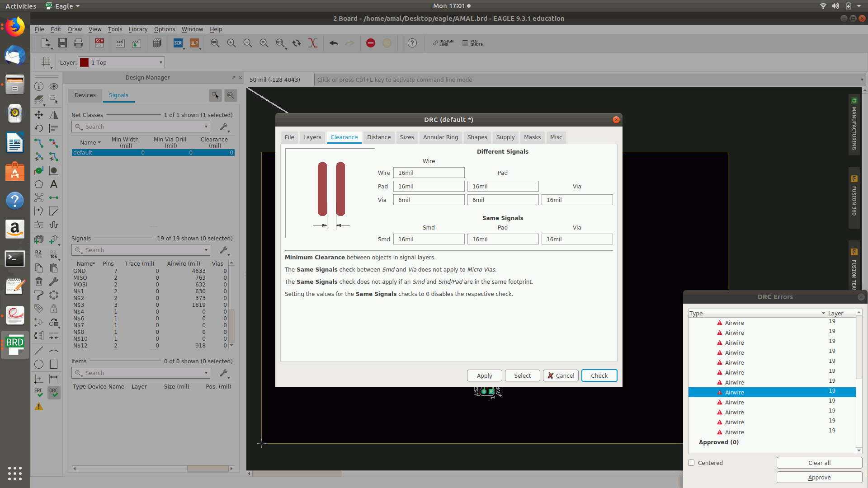Viewport: 868px width, 488px height.
Task: Open the Net Classes search dropdown
Action: tap(206, 127)
